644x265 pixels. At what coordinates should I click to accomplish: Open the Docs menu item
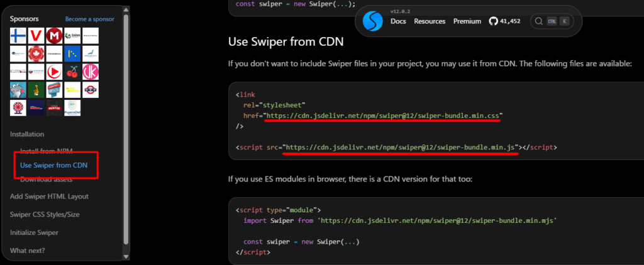pyautogui.click(x=398, y=21)
